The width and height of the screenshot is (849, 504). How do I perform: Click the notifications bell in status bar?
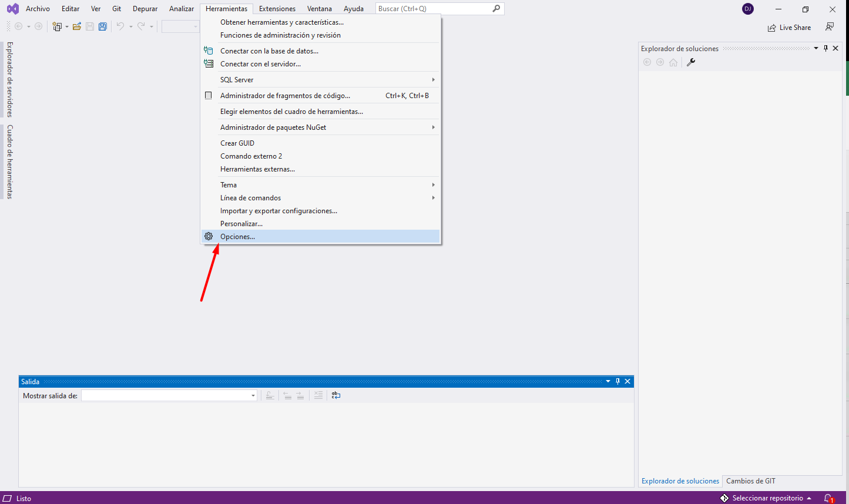828,498
